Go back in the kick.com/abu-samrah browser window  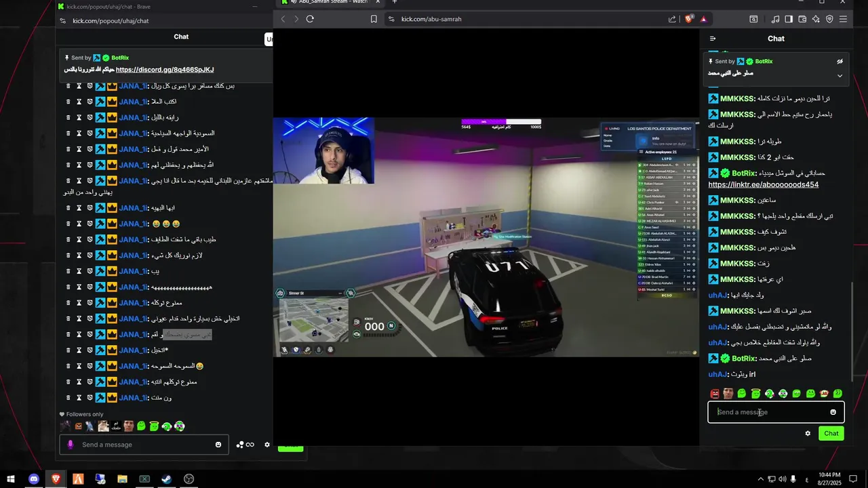(283, 19)
